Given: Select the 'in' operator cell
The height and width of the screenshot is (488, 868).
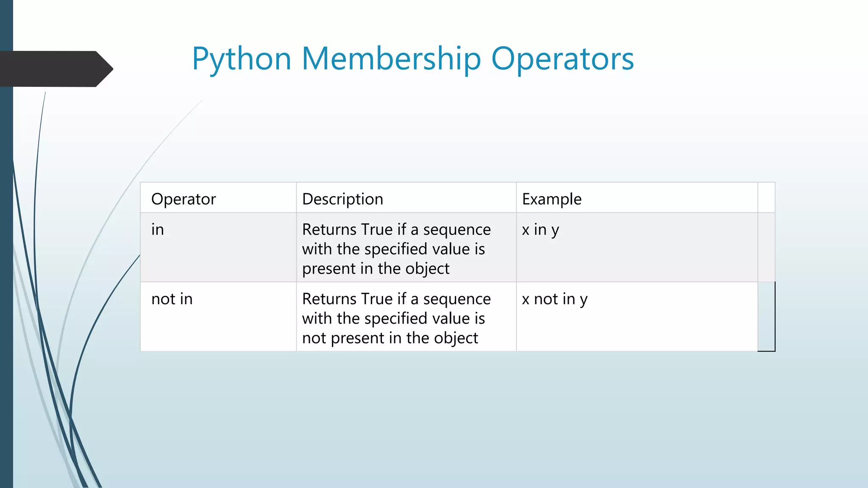Looking at the screenshot, I should click(218, 247).
